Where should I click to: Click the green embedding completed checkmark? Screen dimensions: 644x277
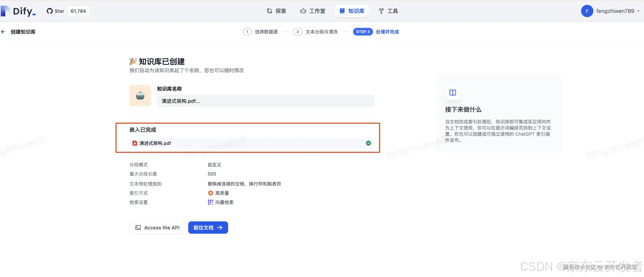pyautogui.click(x=368, y=143)
